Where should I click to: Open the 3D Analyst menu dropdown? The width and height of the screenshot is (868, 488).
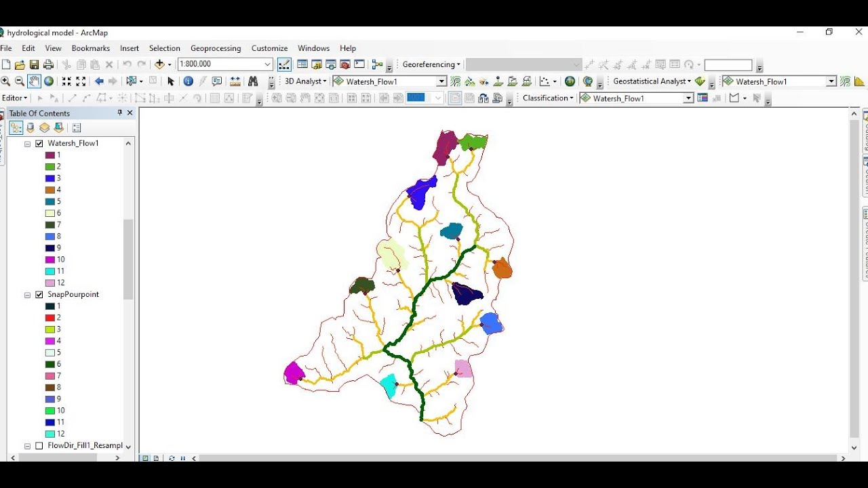point(305,81)
